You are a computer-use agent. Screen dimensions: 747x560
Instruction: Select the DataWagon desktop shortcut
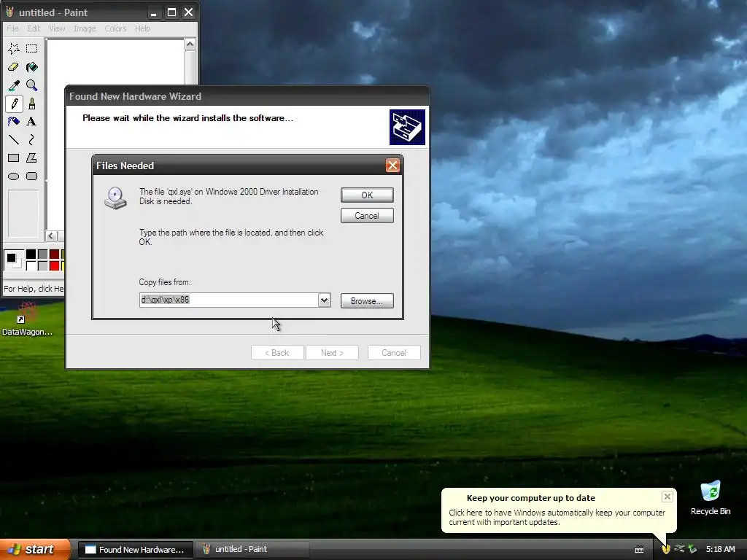27,318
